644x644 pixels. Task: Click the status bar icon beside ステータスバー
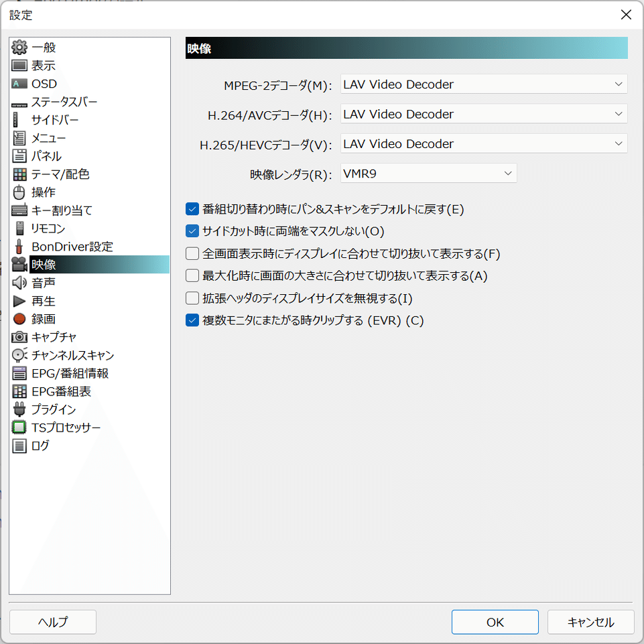[19, 105]
